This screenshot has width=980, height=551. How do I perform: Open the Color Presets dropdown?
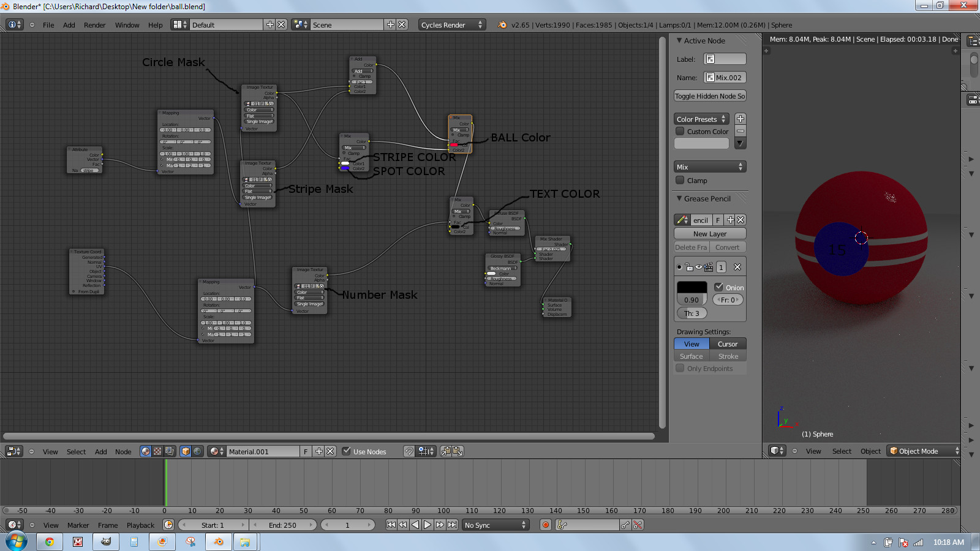(x=701, y=119)
